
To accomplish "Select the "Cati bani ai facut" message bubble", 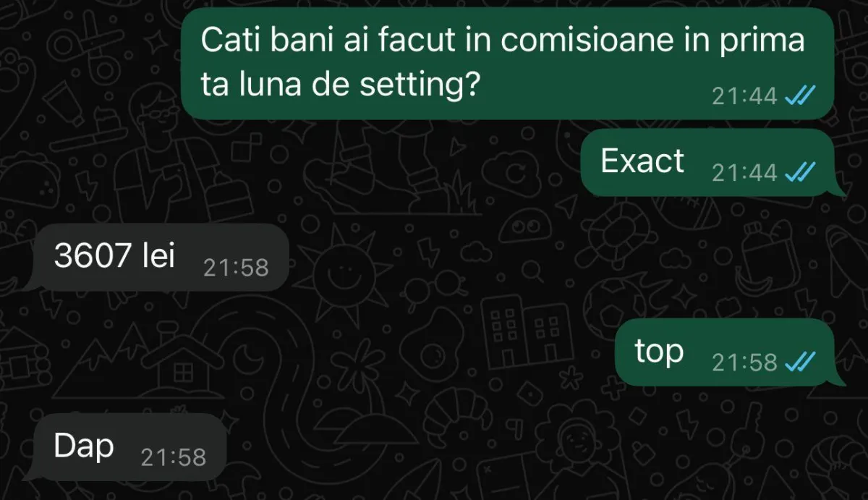I will pos(508,64).
